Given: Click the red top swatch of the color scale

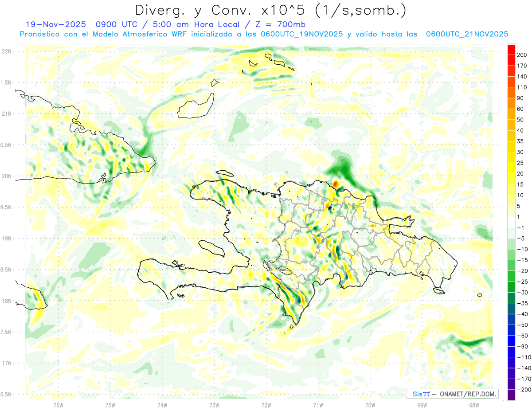Looking at the screenshot, I should pos(511,50).
